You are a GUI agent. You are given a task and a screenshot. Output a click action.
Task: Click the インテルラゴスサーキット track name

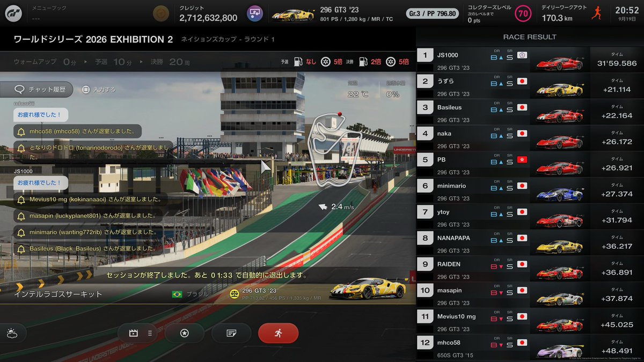58,294
